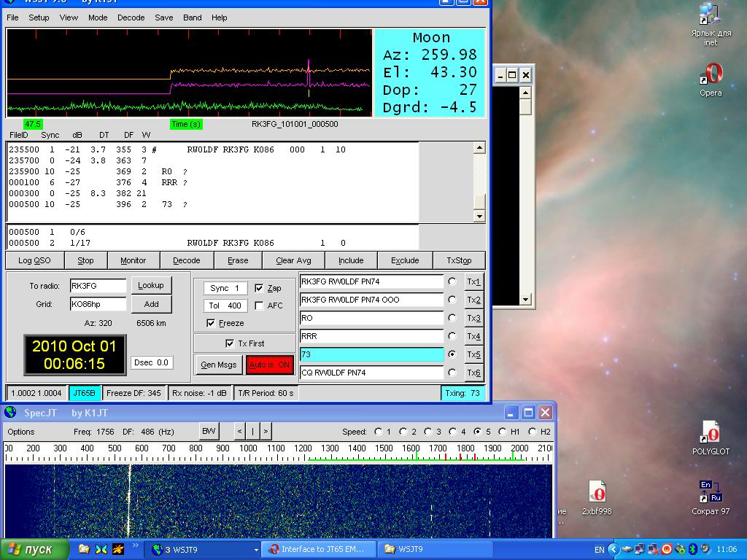
Task: Click the Monitor button
Action: point(133,260)
